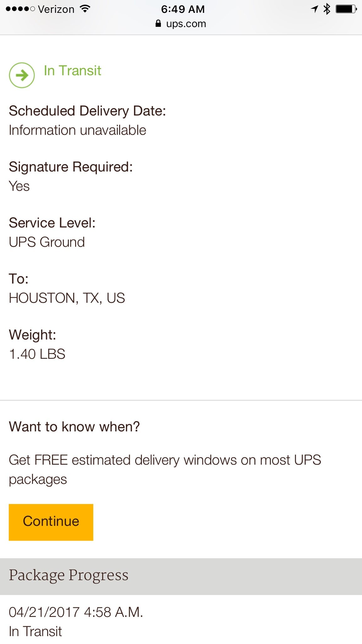Viewport: 362px width, 644px height.
Task: Tap the In Transit status heading
Action: 73,70
